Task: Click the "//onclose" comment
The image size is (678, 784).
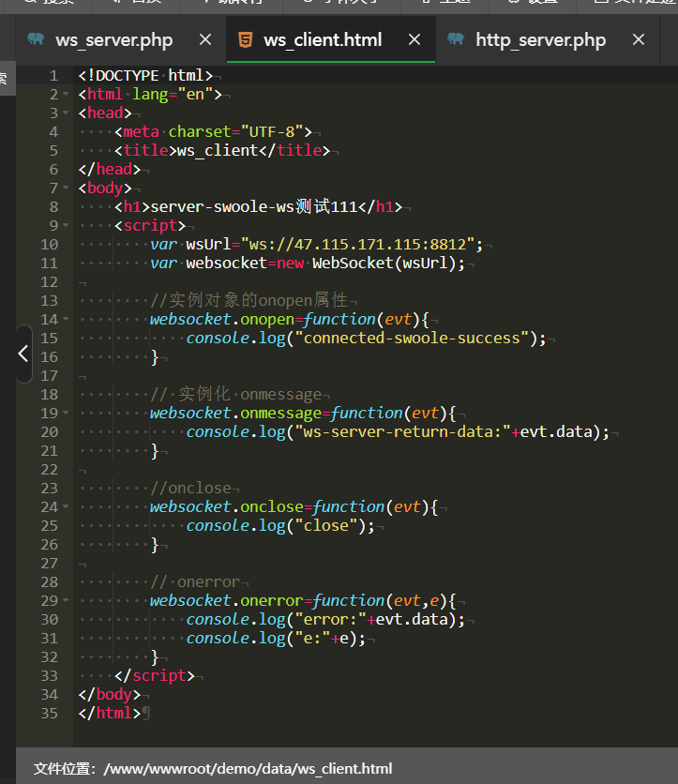Action: point(190,488)
